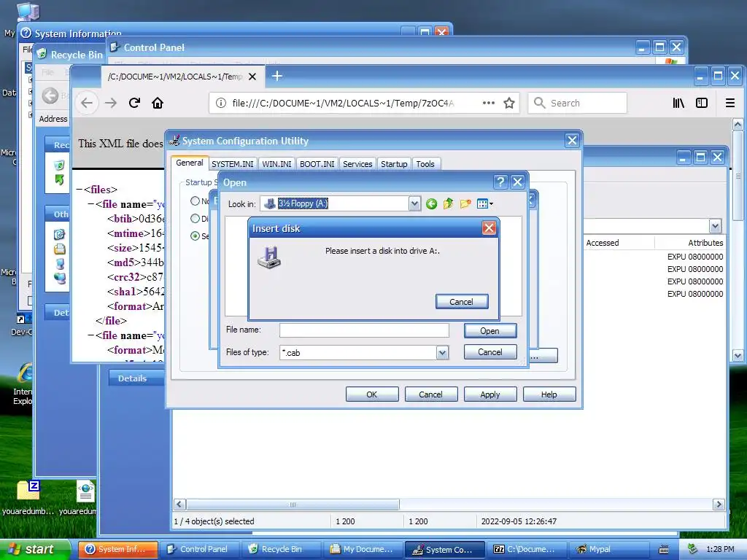Click the Help question mark in Open dialog
747x560 pixels.
500,182
